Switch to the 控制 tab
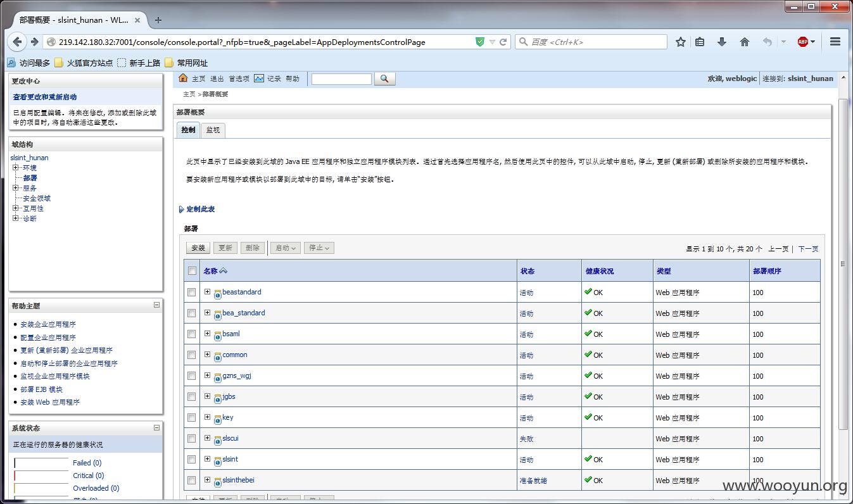 point(188,130)
